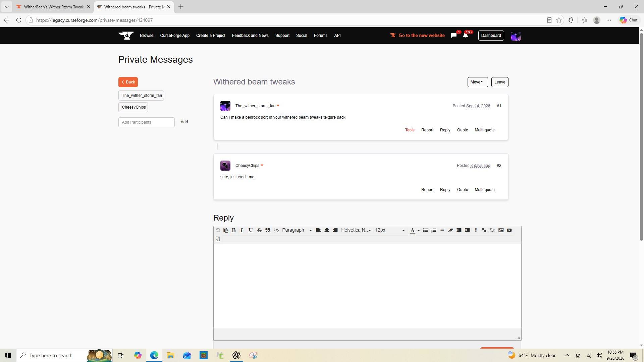Click the Add Participants input field
This screenshot has height=362, width=644.
(x=147, y=122)
